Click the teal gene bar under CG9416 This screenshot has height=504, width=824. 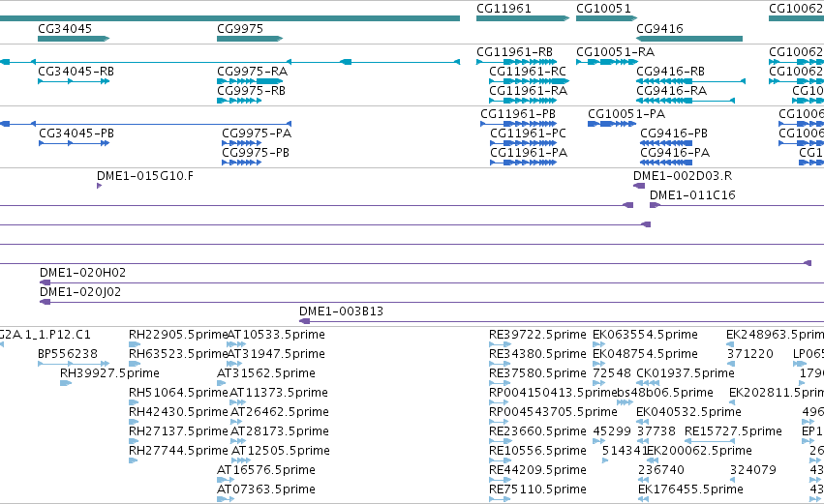pyautogui.click(x=689, y=39)
